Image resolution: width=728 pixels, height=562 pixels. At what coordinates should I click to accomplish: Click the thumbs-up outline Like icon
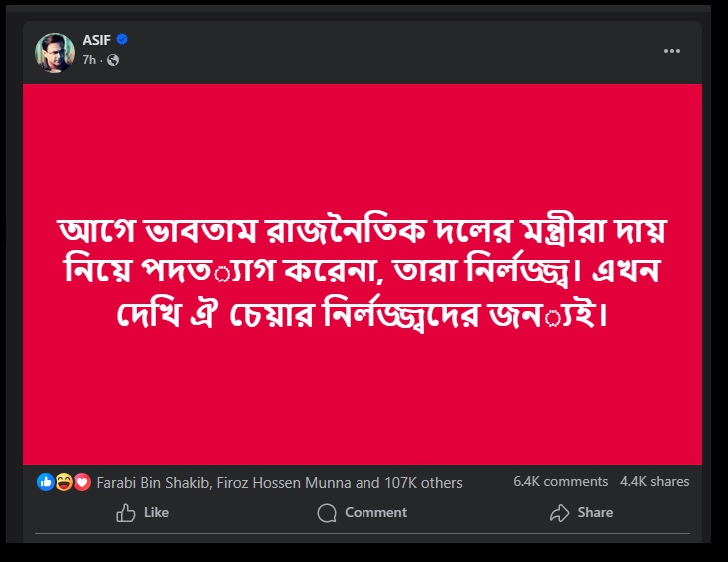[x=126, y=513]
